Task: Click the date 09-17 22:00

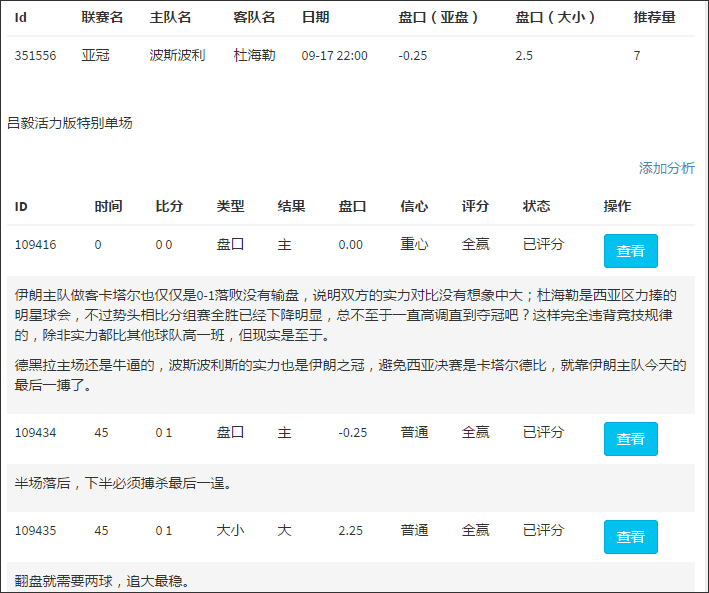Action: 335,56
